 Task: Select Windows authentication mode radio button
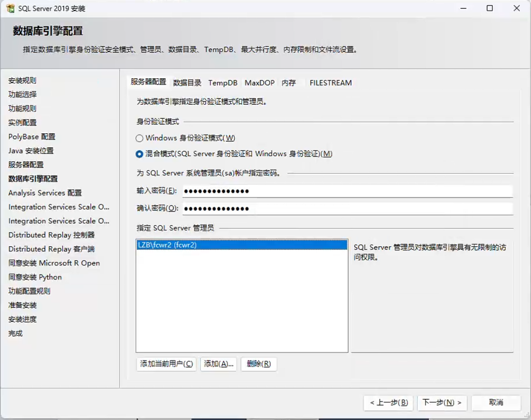coord(139,138)
